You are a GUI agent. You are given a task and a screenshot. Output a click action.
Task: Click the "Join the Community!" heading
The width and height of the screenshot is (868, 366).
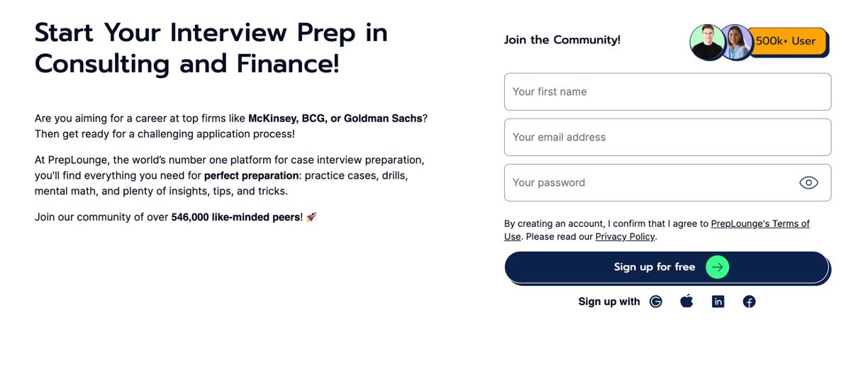(562, 40)
